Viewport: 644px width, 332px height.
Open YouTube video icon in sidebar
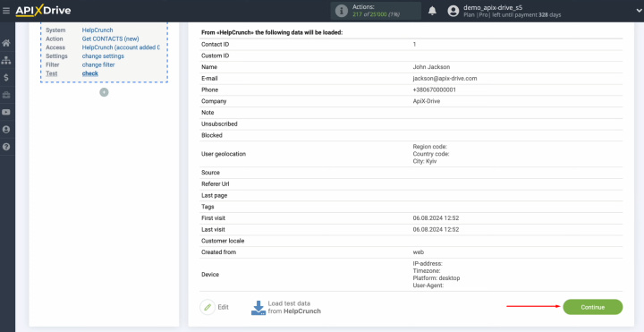coord(6,112)
